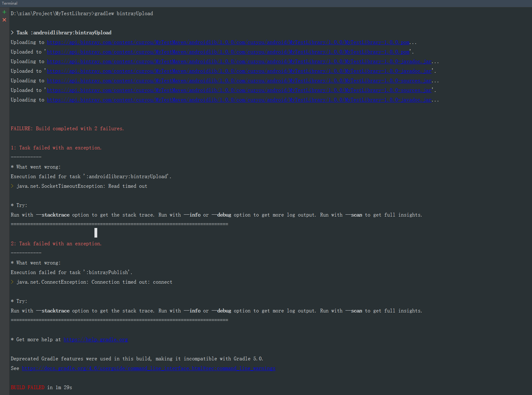The height and width of the screenshot is (395, 532).
Task: Click the gradlew bintrayUpload command line
Action: [x=82, y=13]
